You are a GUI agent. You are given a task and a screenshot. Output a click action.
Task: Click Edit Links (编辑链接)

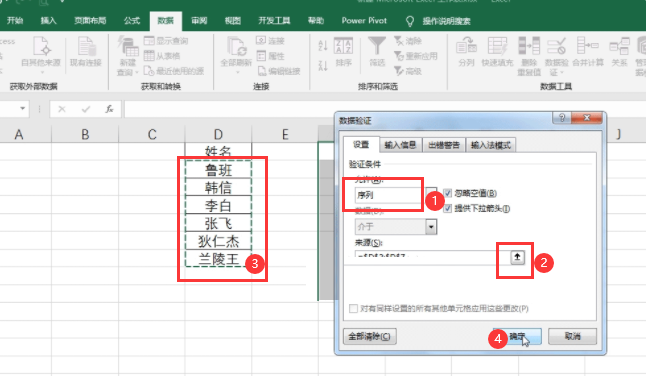coord(279,71)
